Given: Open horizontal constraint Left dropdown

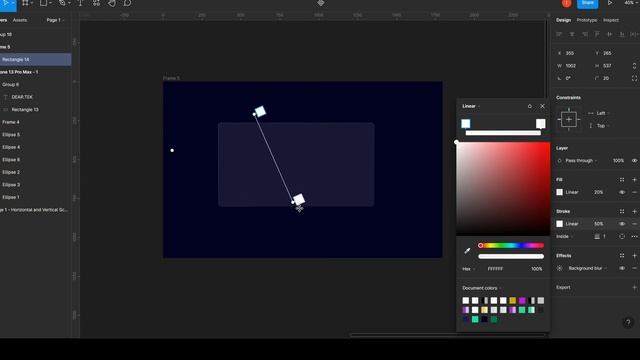Looking at the screenshot, I should point(602,113).
